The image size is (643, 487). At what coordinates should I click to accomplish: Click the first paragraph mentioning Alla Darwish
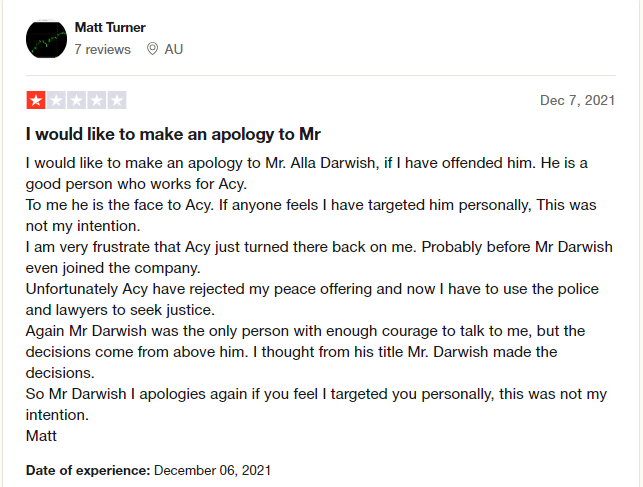(307, 173)
